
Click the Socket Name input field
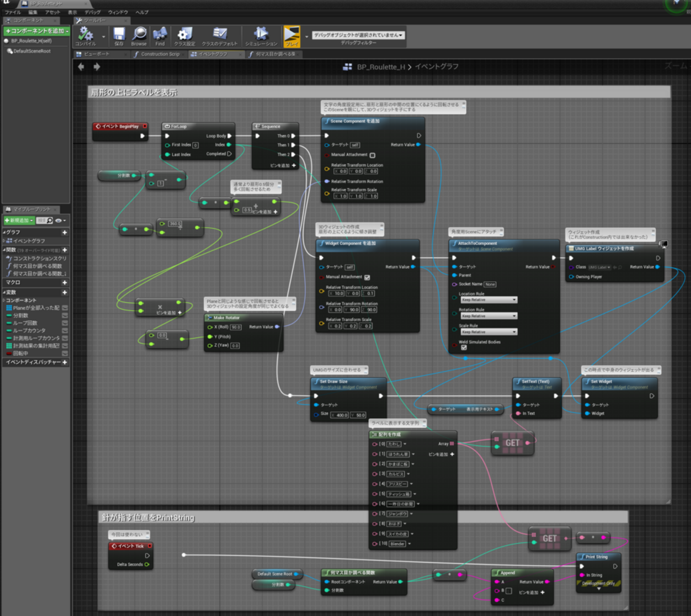(490, 284)
